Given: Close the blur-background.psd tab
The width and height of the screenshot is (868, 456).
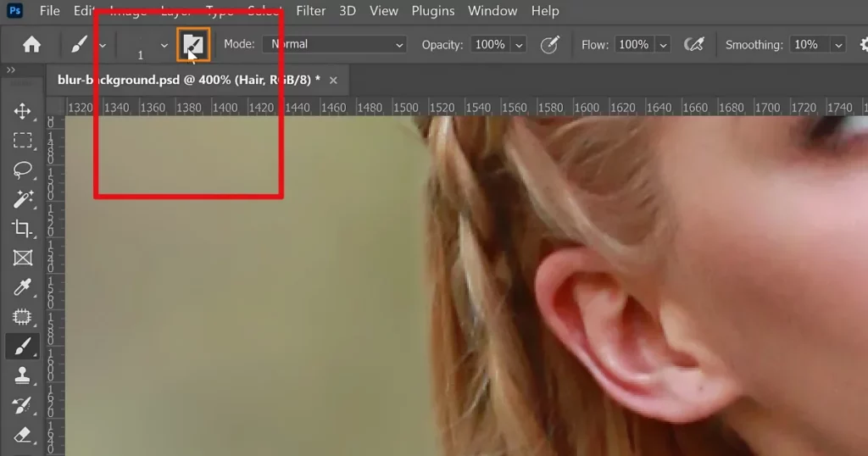Looking at the screenshot, I should pyautogui.click(x=333, y=81).
